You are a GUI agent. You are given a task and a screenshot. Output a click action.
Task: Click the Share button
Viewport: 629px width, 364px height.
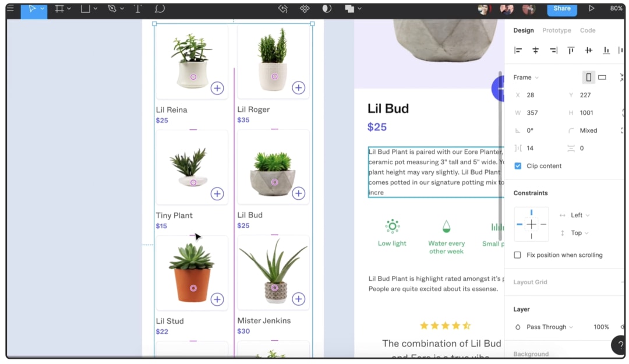click(x=562, y=9)
